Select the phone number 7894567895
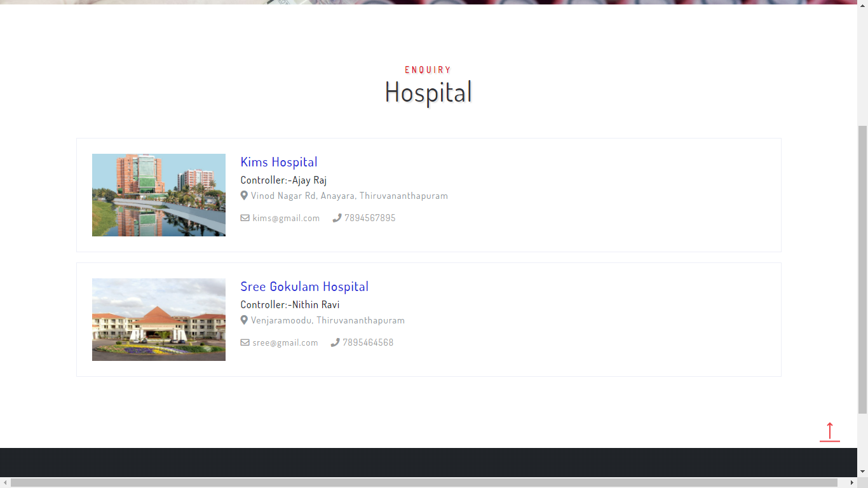 pos(369,217)
